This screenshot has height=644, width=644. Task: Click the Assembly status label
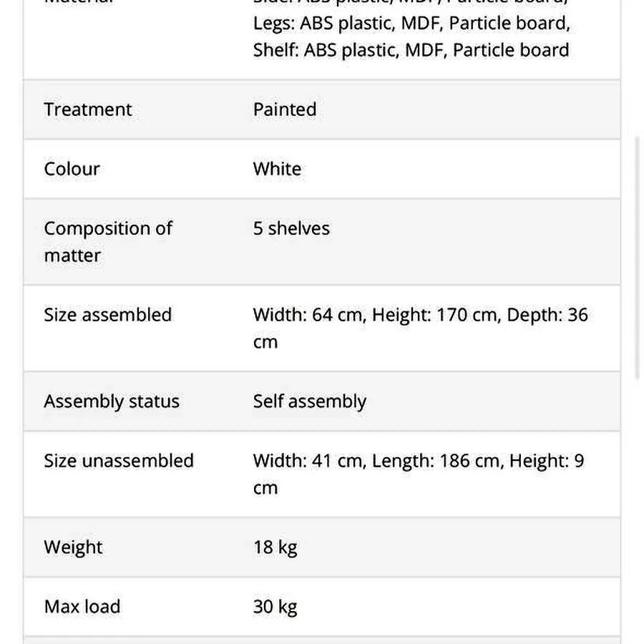pyautogui.click(x=112, y=401)
